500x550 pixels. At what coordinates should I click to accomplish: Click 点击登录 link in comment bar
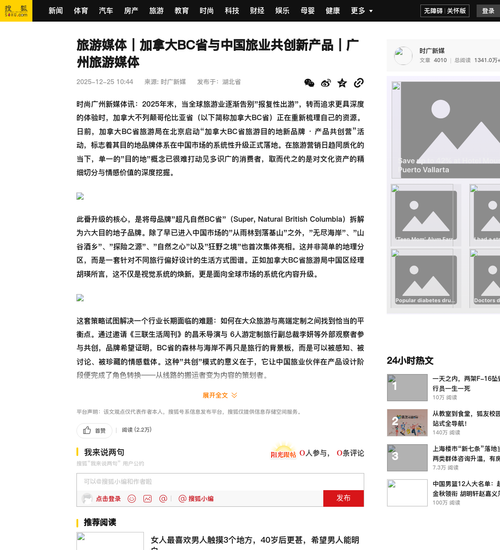108,499
